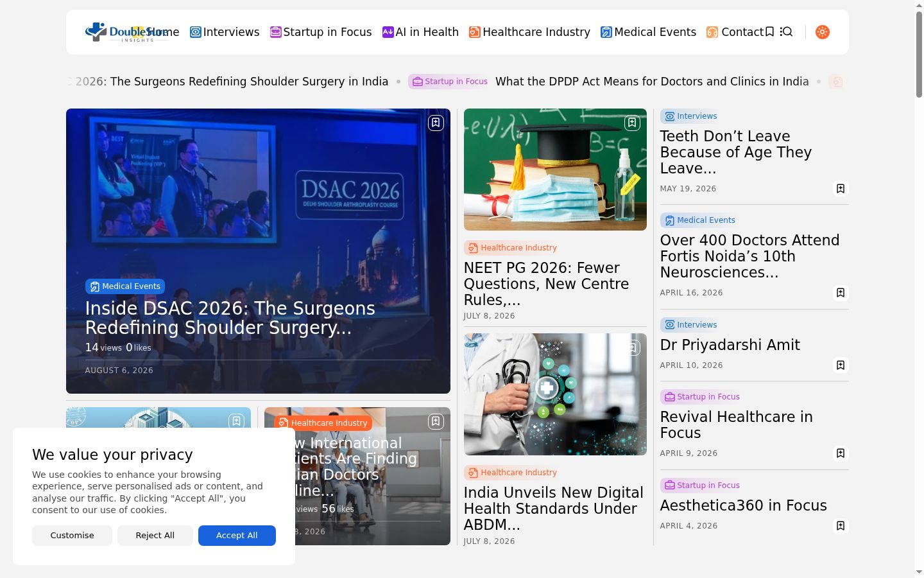924x578 pixels.
Task: Open Startup in Focus from the navigation
Action: (x=321, y=32)
